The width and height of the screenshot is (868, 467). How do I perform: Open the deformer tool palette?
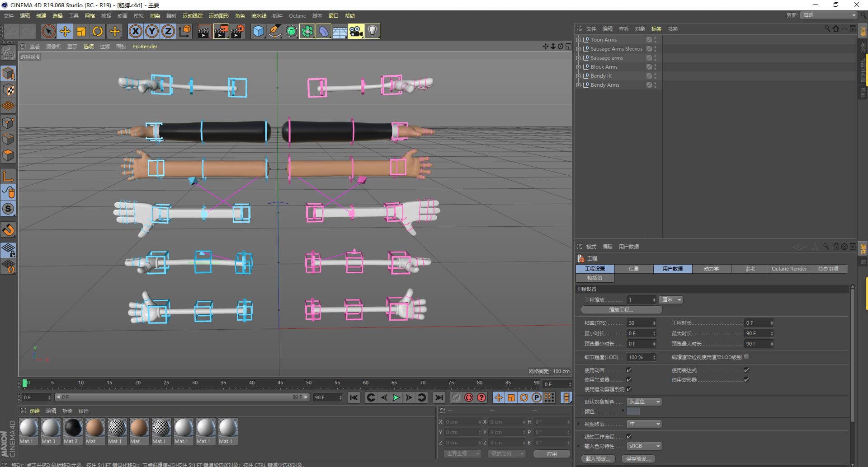pos(323,31)
